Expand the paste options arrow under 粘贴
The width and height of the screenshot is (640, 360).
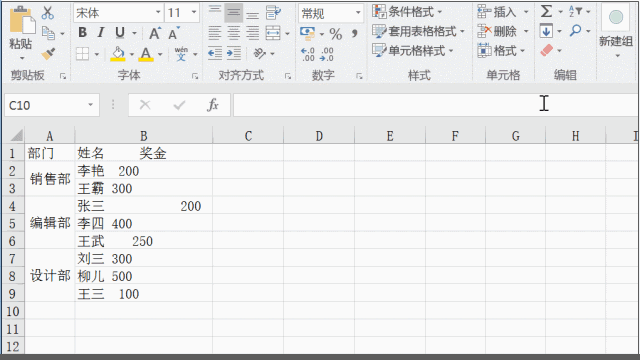(x=22, y=58)
